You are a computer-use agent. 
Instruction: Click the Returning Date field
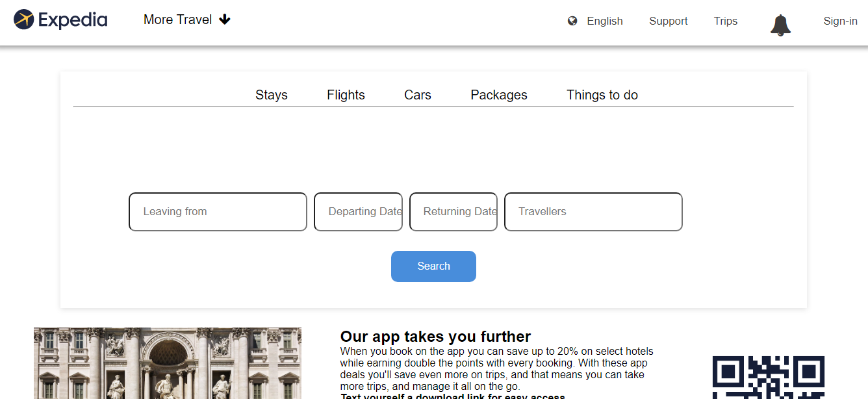click(x=453, y=211)
